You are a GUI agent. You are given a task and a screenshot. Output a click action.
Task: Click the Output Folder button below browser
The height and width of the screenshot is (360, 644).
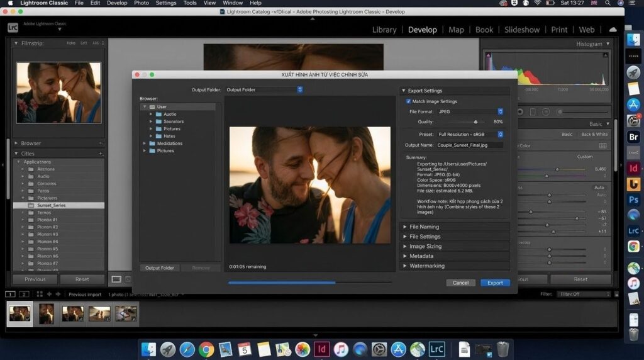point(159,268)
